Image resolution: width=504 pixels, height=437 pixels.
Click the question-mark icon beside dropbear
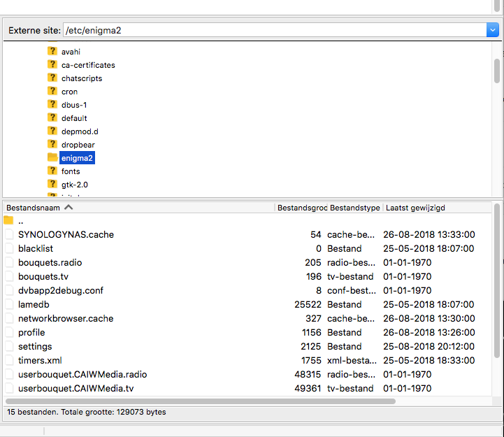pos(52,145)
